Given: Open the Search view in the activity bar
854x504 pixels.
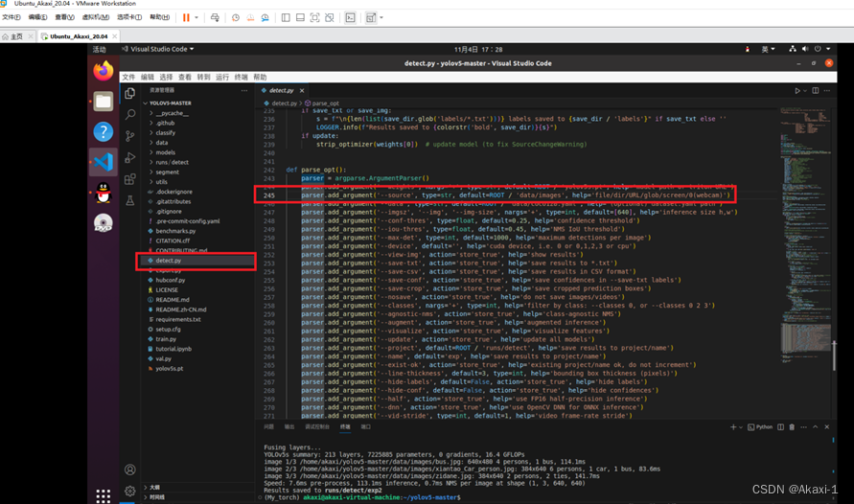Looking at the screenshot, I should pyautogui.click(x=129, y=114).
